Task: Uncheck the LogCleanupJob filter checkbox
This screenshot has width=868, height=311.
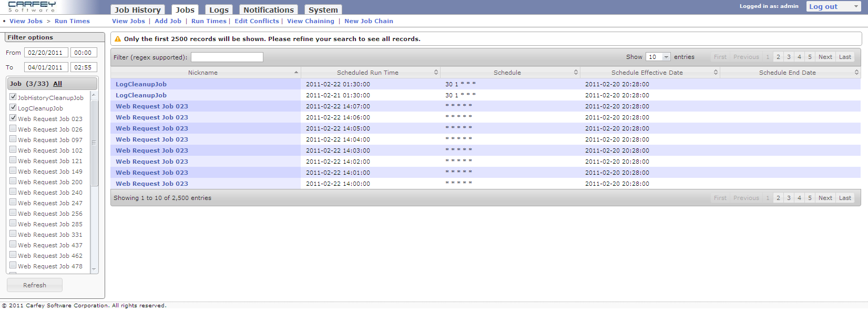Action: pyautogui.click(x=13, y=107)
